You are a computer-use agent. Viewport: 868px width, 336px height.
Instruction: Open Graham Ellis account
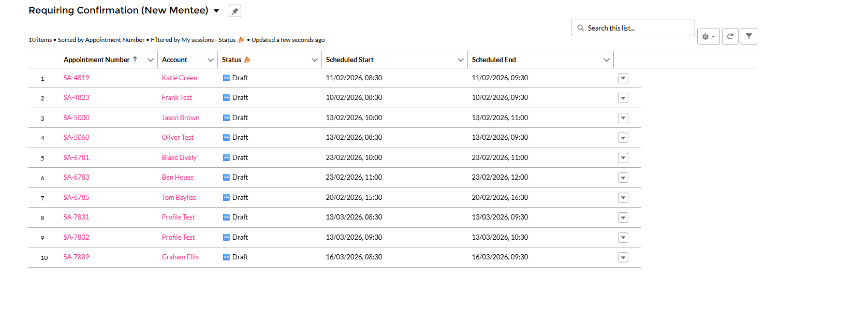point(180,257)
